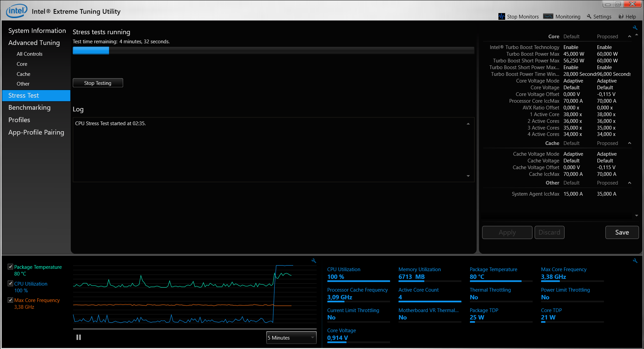
Task: Click log scroll up arrow
Action: tap(468, 124)
